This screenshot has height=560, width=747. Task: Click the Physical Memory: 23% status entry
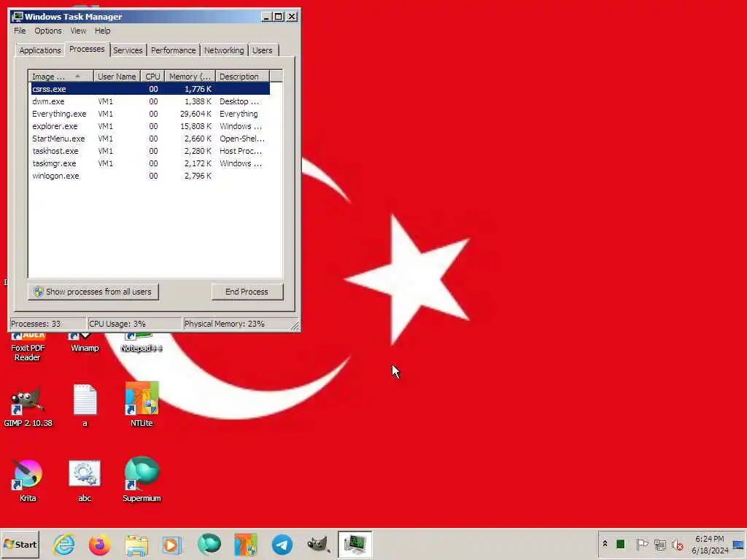click(237, 324)
